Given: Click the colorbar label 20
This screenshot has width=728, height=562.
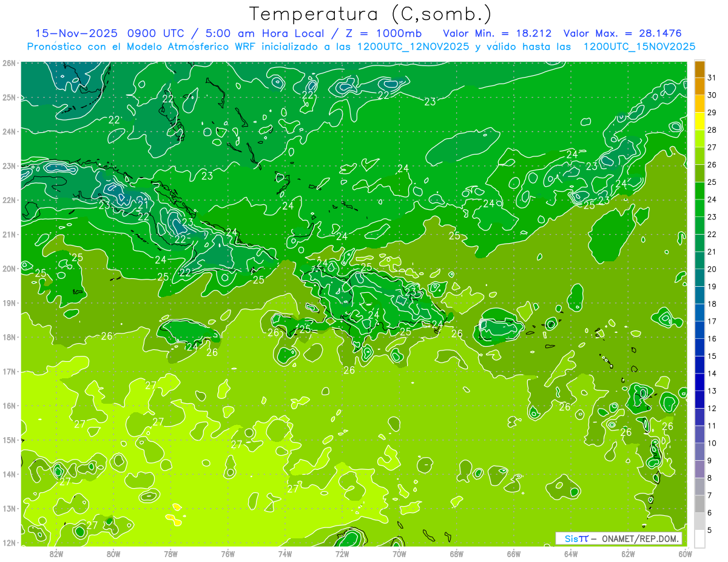Looking at the screenshot, I should (x=712, y=269).
